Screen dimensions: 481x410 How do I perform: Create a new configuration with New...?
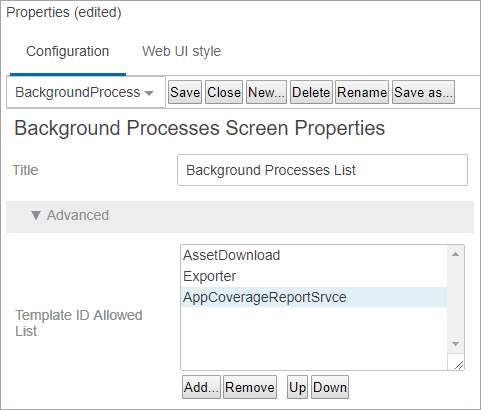[266, 92]
